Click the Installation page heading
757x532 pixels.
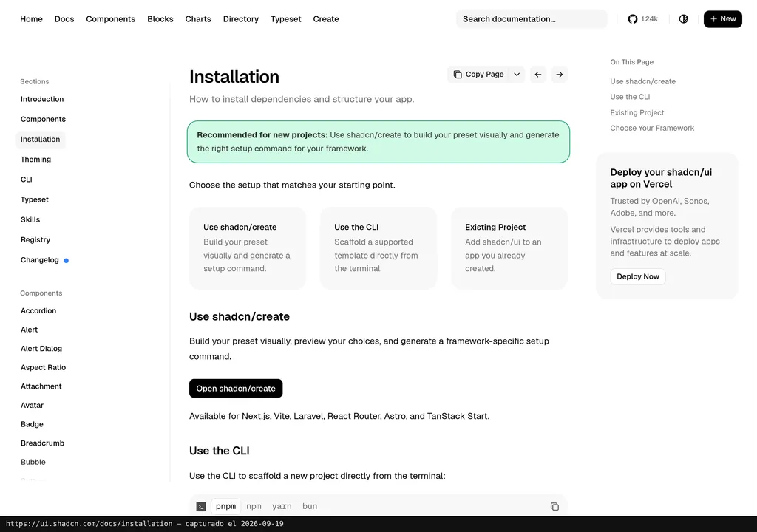coord(234,77)
